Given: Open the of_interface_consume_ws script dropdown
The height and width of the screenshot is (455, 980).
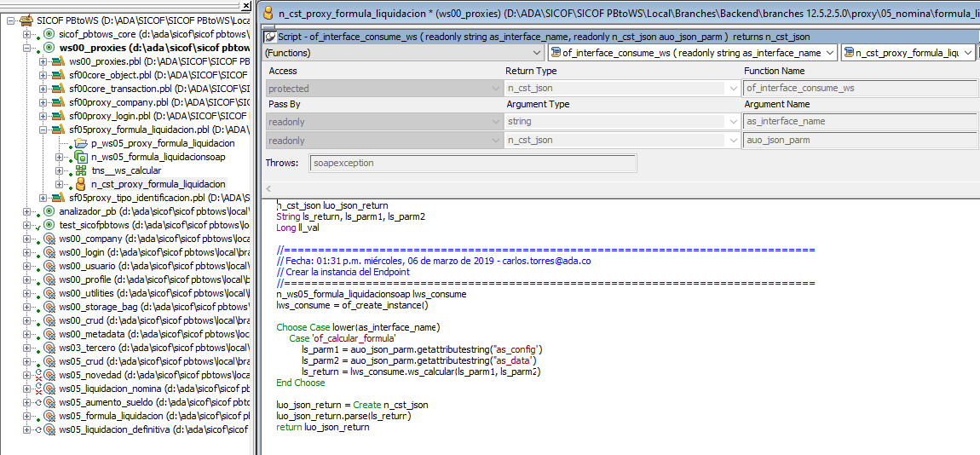Looking at the screenshot, I should point(830,53).
